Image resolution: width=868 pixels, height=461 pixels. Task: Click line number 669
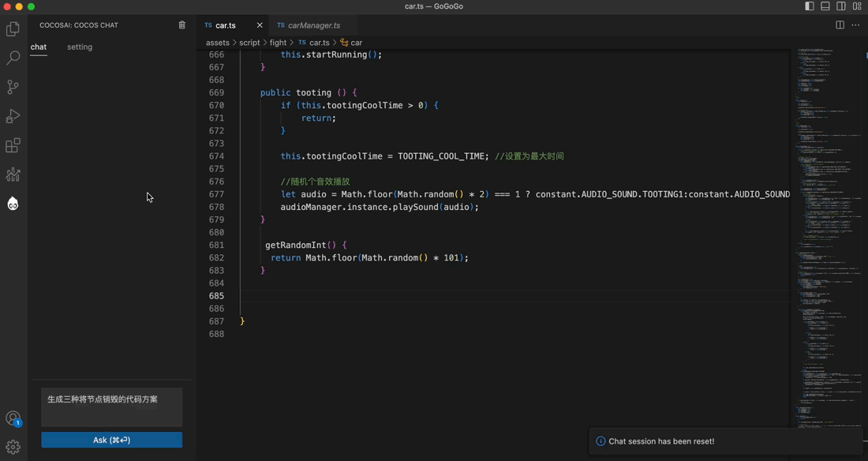click(216, 92)
